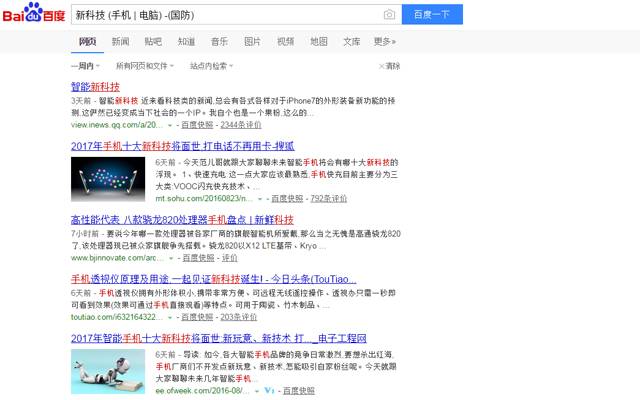
Task: Switch to the 文库 tab
Action: click(351, 41)
